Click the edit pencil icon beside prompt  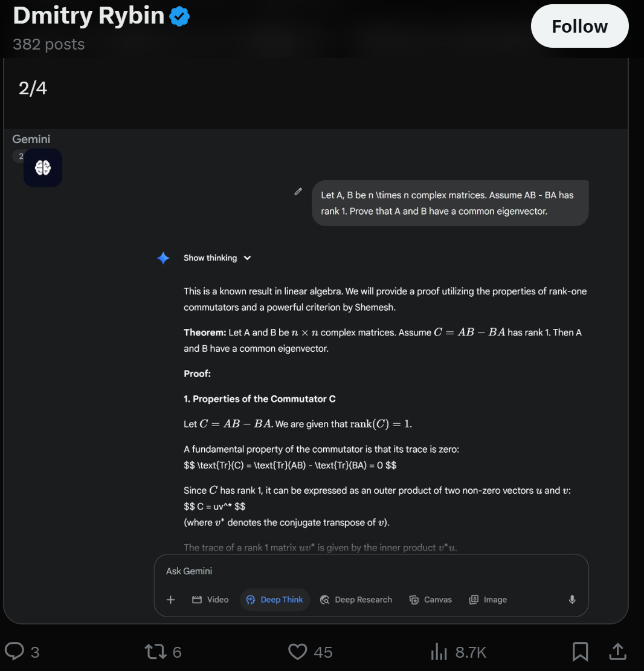[298, 192]
